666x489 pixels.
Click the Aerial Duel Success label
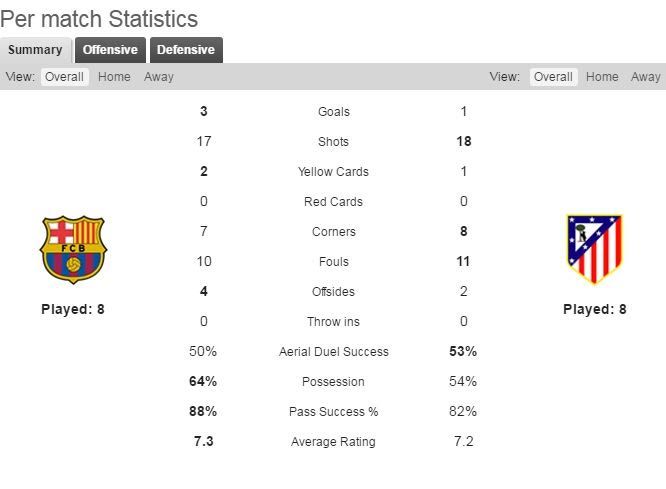point(334,352)
